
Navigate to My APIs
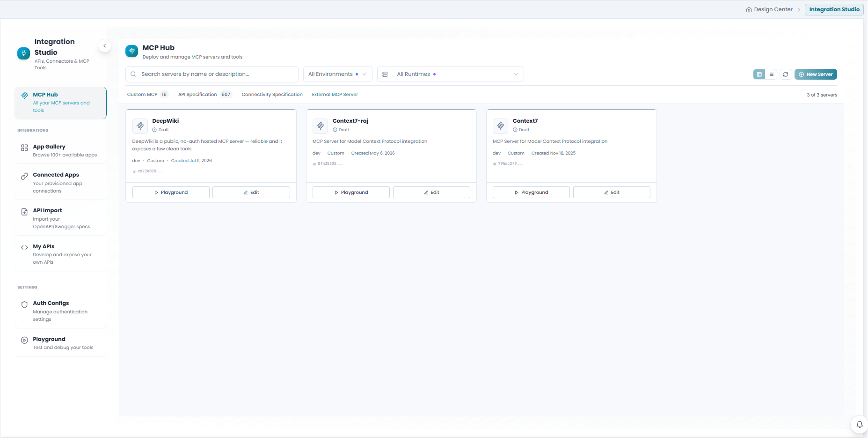pyautogui.click(x=60, y=254)
